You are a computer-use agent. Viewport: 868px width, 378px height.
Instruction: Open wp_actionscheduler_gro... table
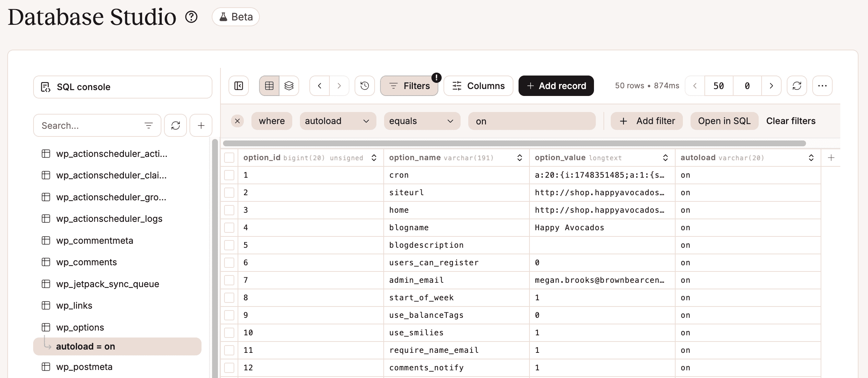click(117, 197)
